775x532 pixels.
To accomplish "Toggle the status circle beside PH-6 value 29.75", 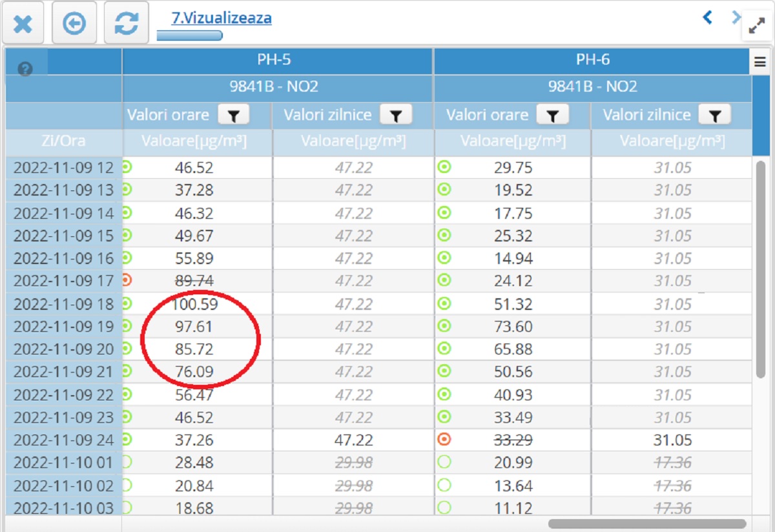I will (x=444, y=167).
